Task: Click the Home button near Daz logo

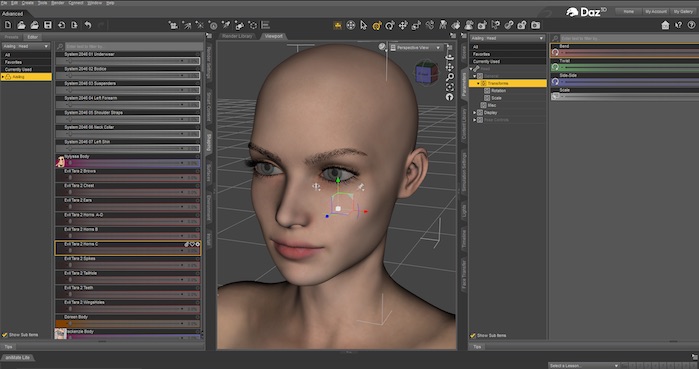Action: click(x=629, y=12)
